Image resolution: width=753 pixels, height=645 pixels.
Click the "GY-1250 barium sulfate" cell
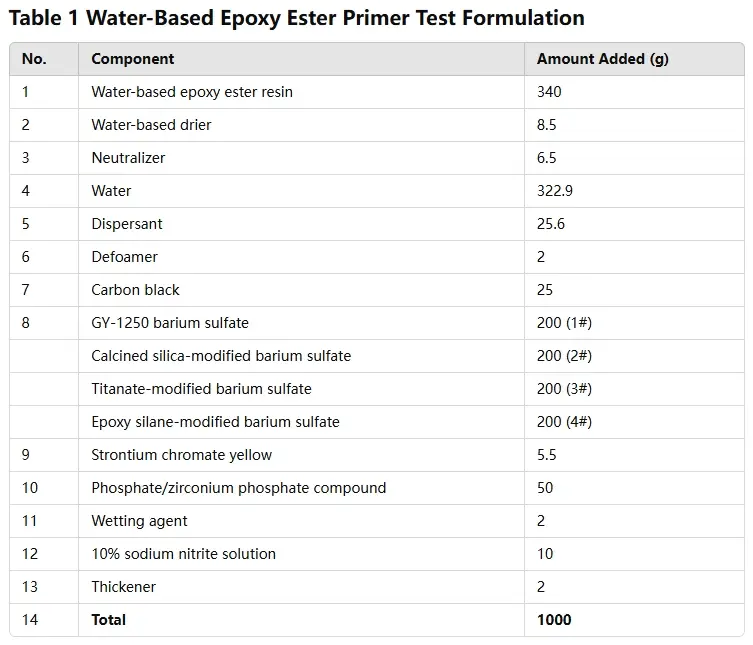coord(170,323)
